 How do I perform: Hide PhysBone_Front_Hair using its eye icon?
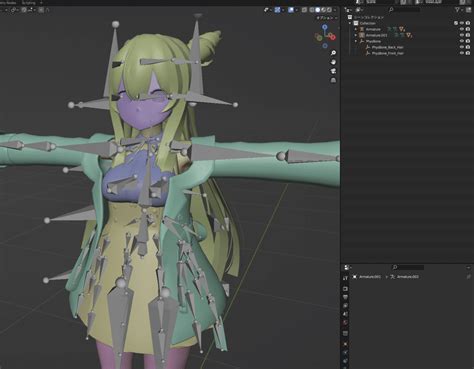tap(462, 53)
